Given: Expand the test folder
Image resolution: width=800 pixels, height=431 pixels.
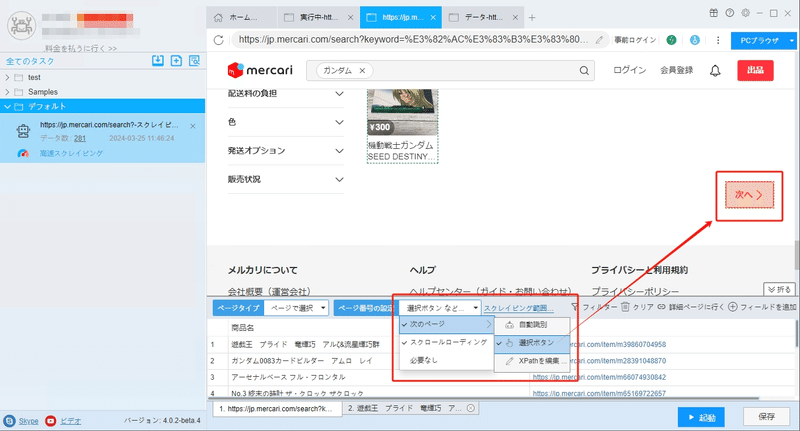Looking at the screenshot, I should (7, 78).
